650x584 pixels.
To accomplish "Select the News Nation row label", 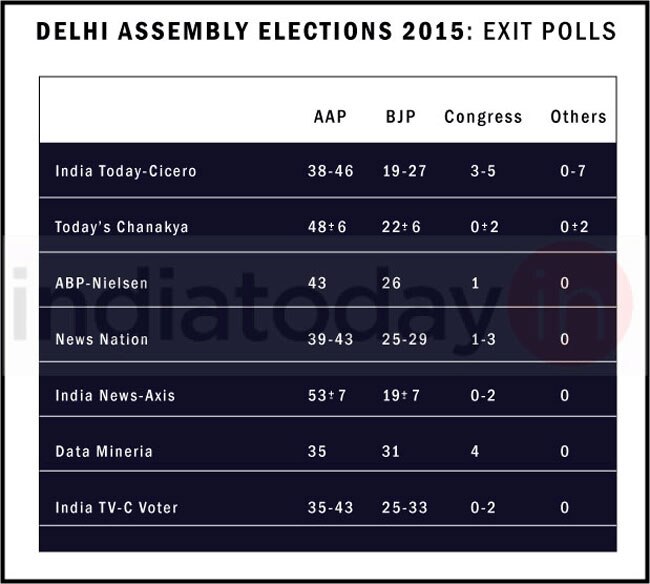I will 102,339.
